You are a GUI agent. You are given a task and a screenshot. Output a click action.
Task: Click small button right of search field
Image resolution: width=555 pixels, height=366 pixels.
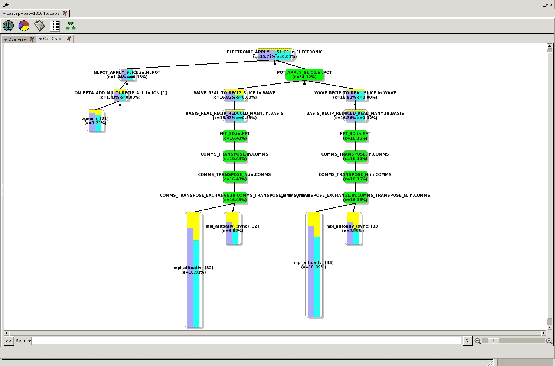pyautogui.click(x=467, y=341)
